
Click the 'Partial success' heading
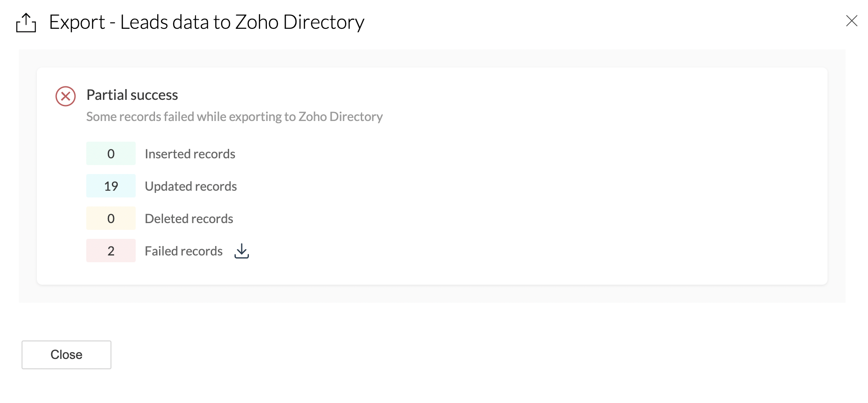[132, 95]
